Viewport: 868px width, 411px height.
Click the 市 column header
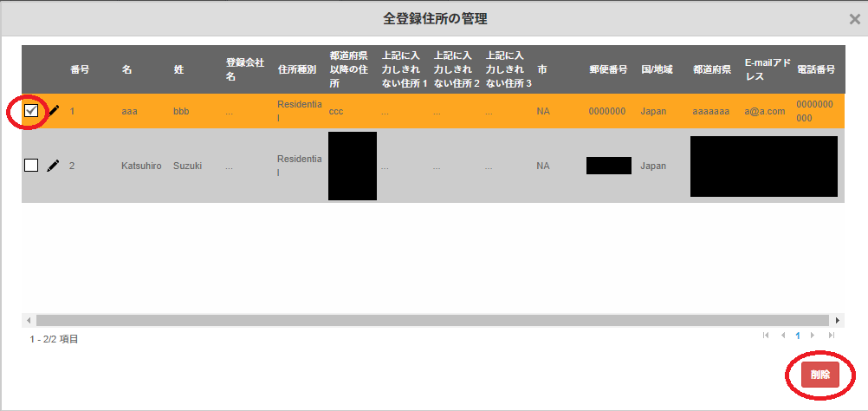542,69
